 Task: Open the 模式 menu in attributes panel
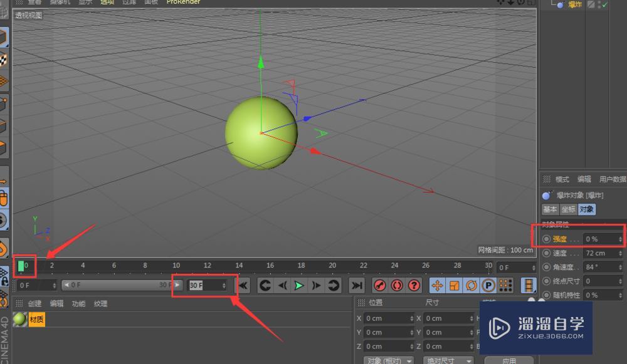pyautogui.click(x=562, y=179)
